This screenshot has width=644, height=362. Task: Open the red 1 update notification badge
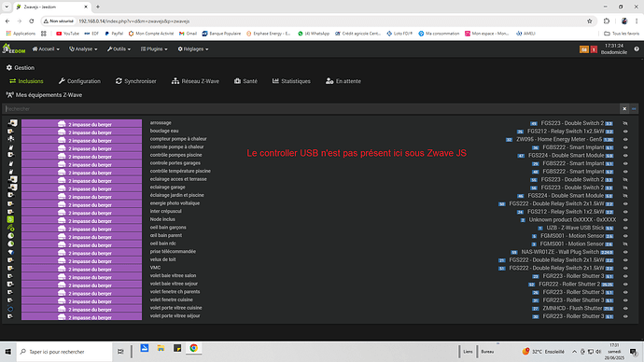tap(594, 49)
